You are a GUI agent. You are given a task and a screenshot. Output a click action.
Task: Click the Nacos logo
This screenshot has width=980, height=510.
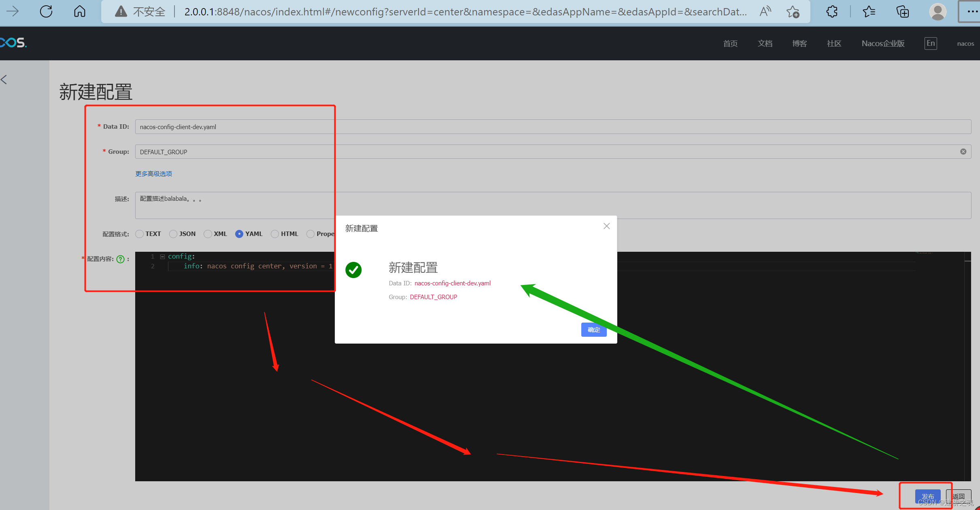pos(13,42)
